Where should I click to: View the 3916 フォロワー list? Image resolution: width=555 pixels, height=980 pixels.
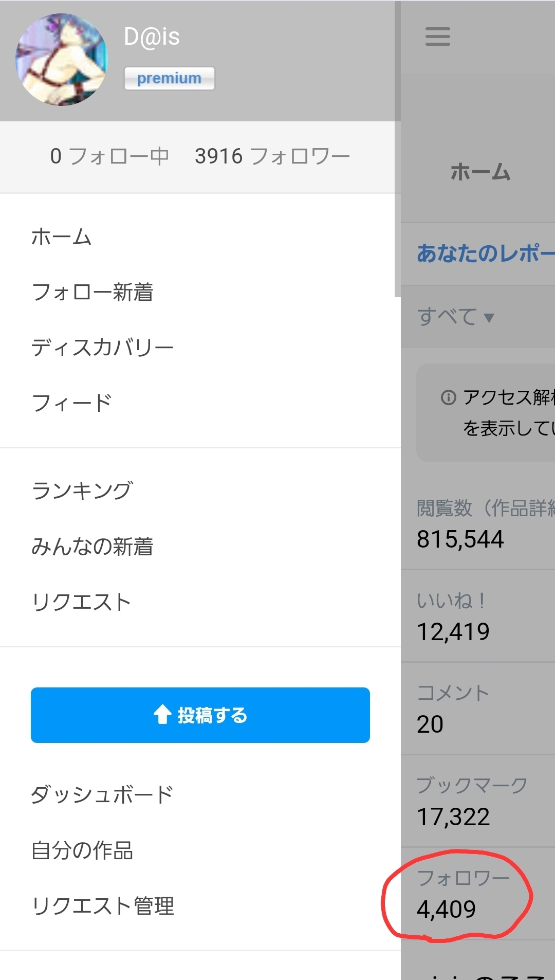click(x=272, y=156)
